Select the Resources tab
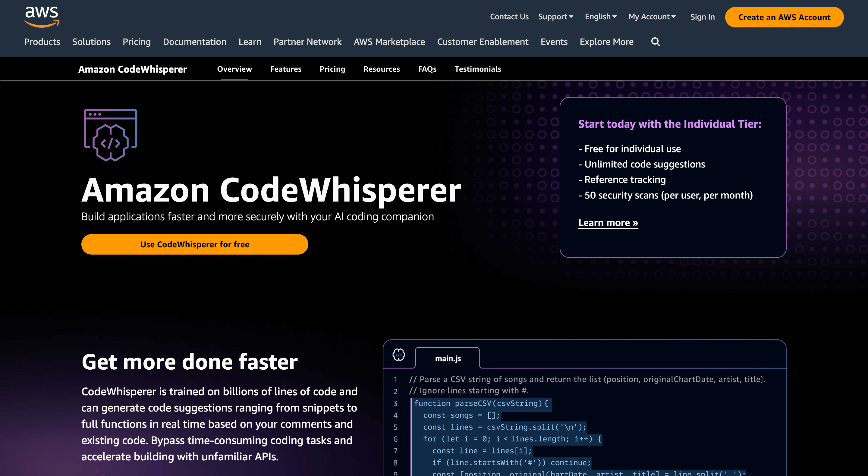 click(382, 69)
